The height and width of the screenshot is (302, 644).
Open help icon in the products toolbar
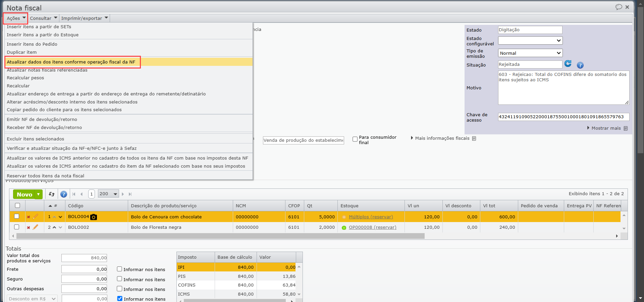coord(64,194)
